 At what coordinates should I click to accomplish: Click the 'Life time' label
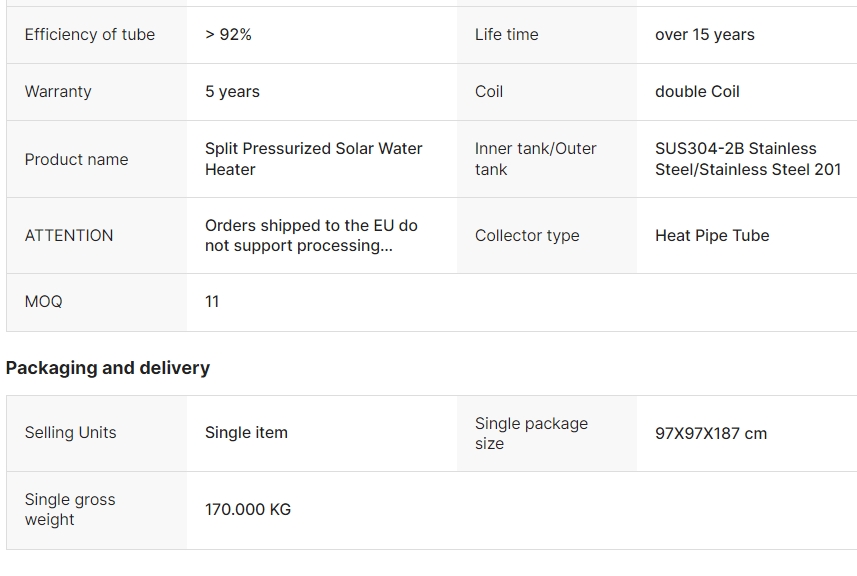[507, 35]
